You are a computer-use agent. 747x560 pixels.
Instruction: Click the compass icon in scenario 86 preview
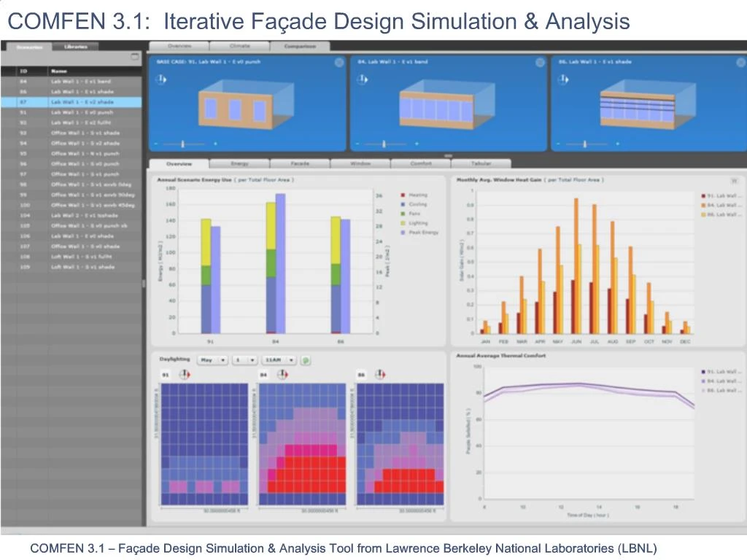pos(562,80)
